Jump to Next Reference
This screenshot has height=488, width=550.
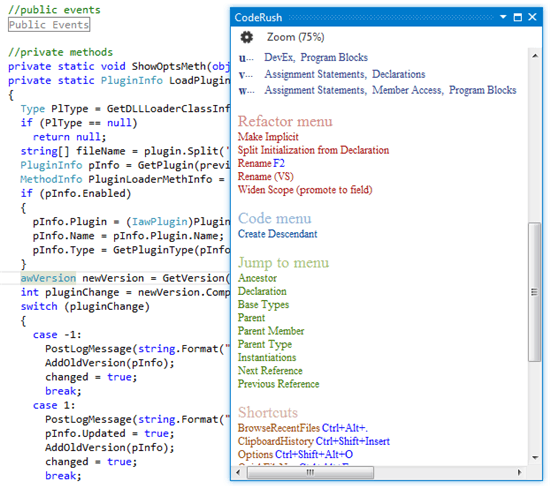pyautogui.click(x=270, y=371)
